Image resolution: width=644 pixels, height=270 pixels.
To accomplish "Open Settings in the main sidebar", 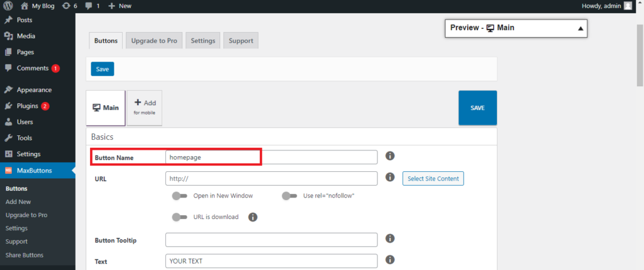I will click(x=29, y=154).
